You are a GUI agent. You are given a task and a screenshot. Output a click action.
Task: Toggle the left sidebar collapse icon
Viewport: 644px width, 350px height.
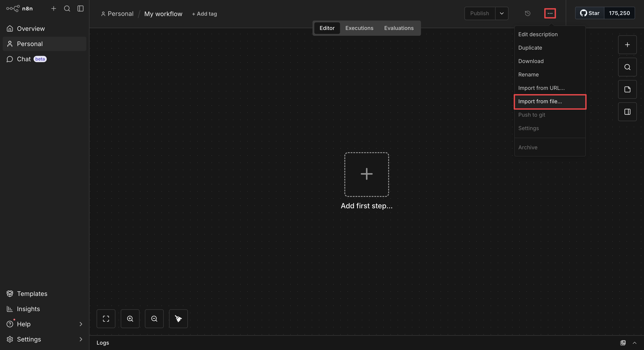[80, 8]
